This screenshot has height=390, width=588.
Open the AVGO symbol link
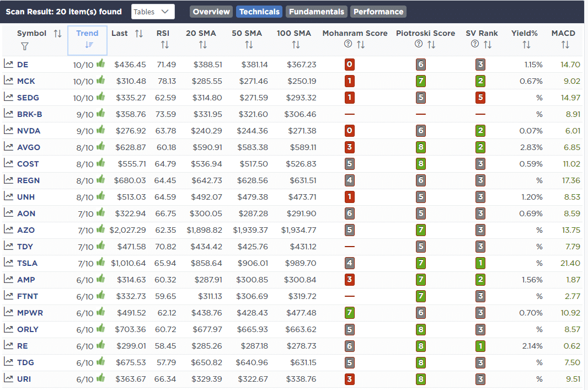[x=28, y=147]
